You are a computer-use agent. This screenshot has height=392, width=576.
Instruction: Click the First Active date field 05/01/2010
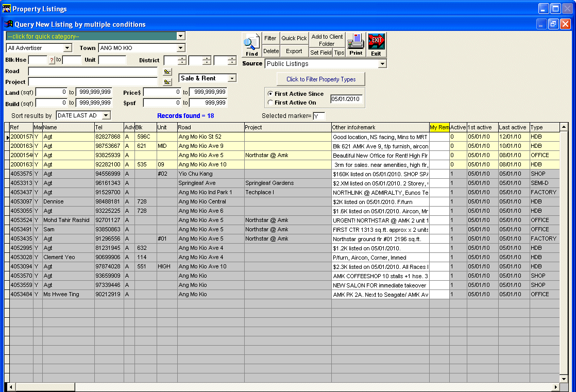pos(346,99)
